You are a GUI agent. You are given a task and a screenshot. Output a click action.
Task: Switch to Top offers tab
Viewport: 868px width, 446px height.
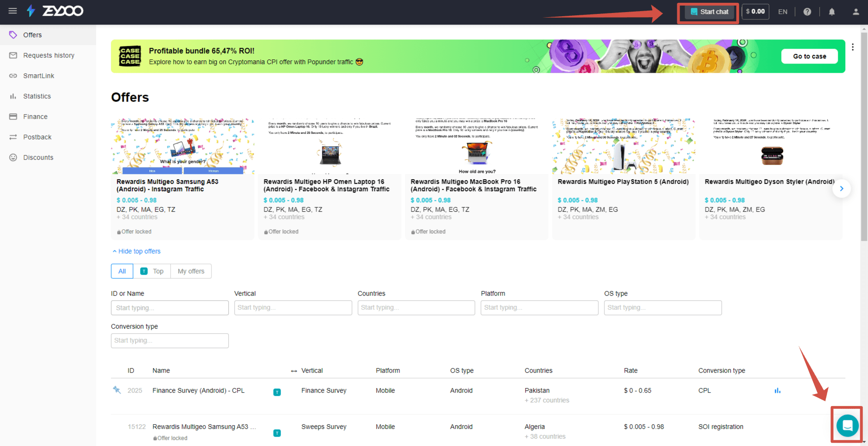[152, 271]
